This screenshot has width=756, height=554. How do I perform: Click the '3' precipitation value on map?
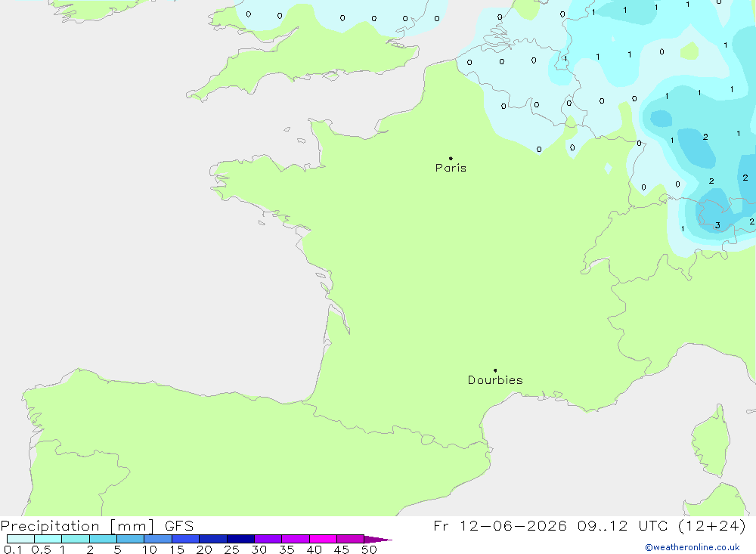[x=717, y=225]
